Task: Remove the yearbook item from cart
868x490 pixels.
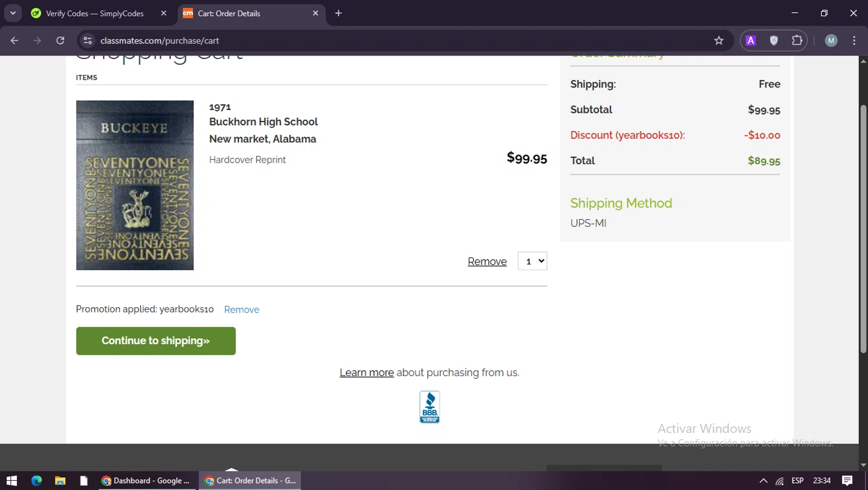Action: [x=487, y=261]
